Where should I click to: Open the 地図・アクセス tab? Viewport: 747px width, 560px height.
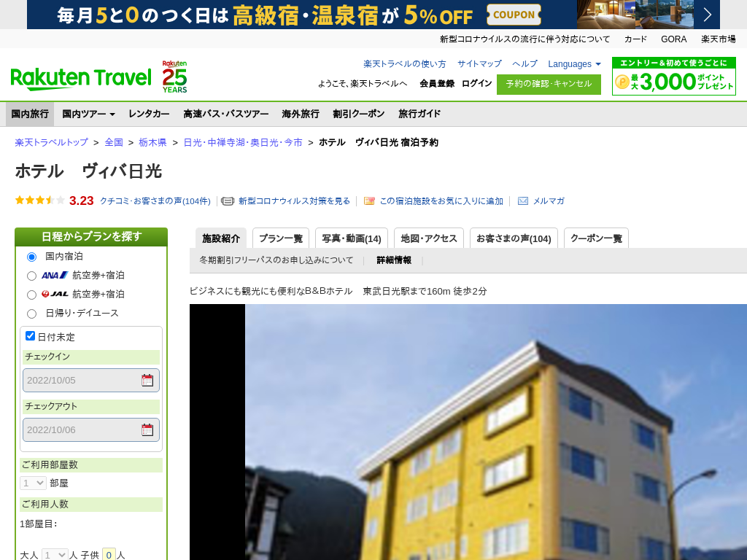[429, 238]
